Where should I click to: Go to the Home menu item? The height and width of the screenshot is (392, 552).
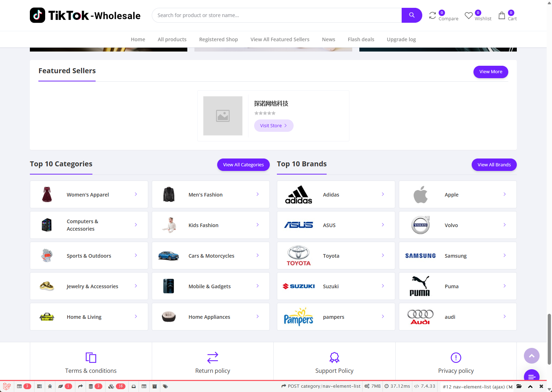point(138,39)
